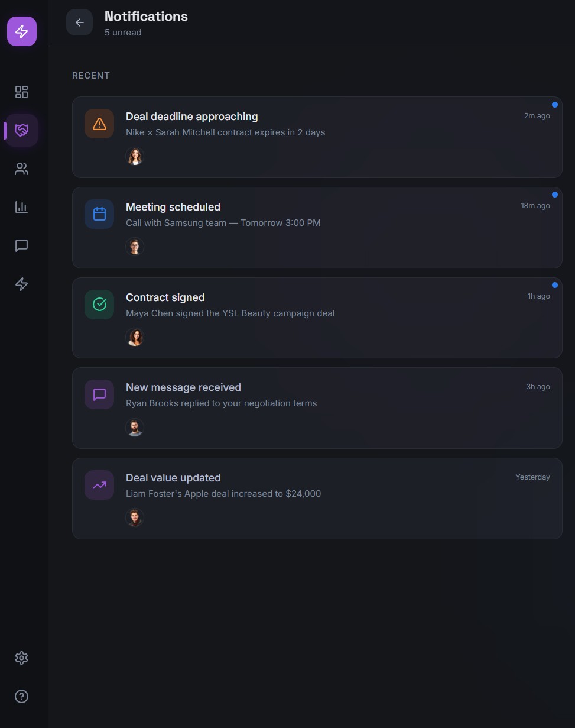The height and width of the screenshot is (728, 575).
Task: Click the warning icon on Deal deadline approaching
Action: tap(99, 123)
